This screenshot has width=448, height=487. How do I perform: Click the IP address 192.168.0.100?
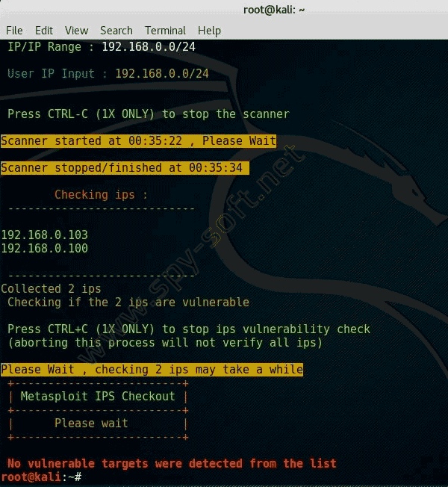[x=45, y=249]
